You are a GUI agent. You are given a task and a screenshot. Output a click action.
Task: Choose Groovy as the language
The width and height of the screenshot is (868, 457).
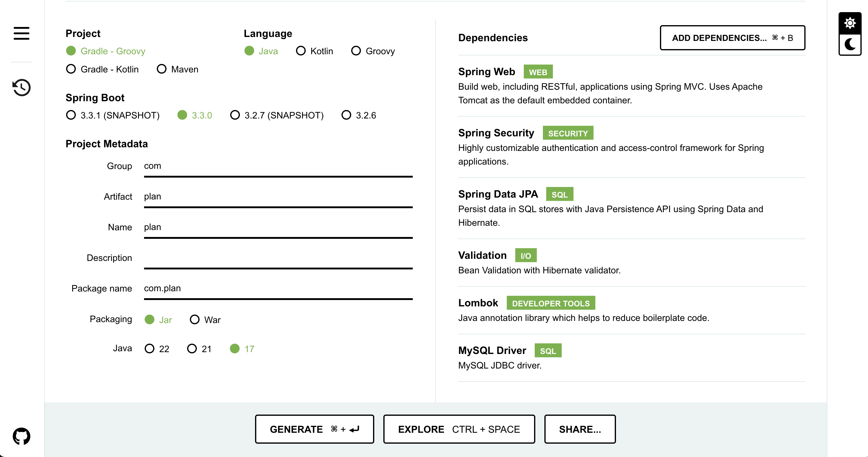(x=356, y=51)
